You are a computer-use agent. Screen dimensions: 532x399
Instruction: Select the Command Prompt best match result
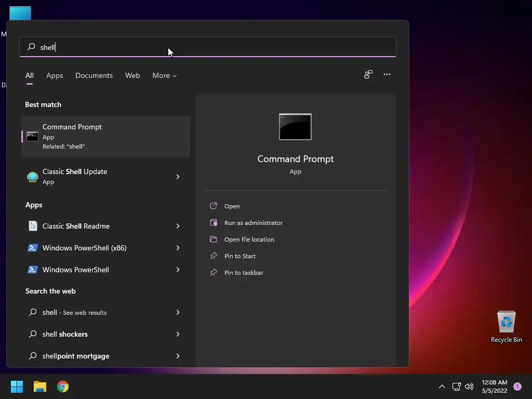(105, 137)
